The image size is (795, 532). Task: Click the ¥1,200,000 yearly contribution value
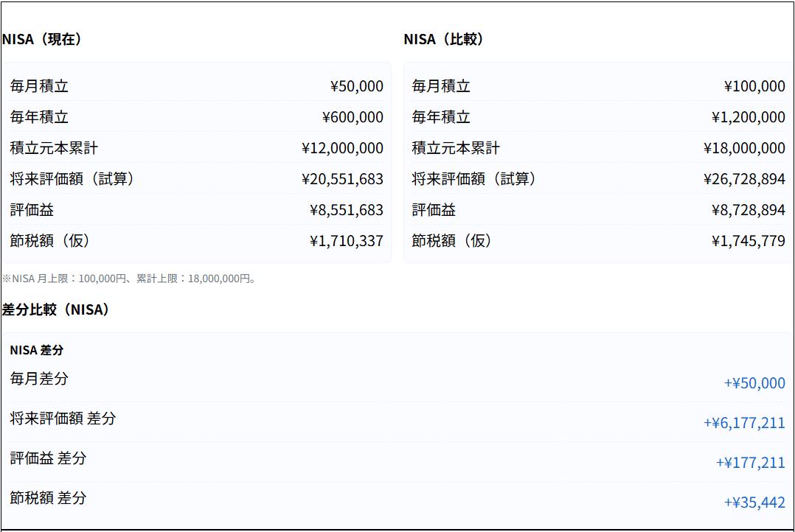coord(748,117)
